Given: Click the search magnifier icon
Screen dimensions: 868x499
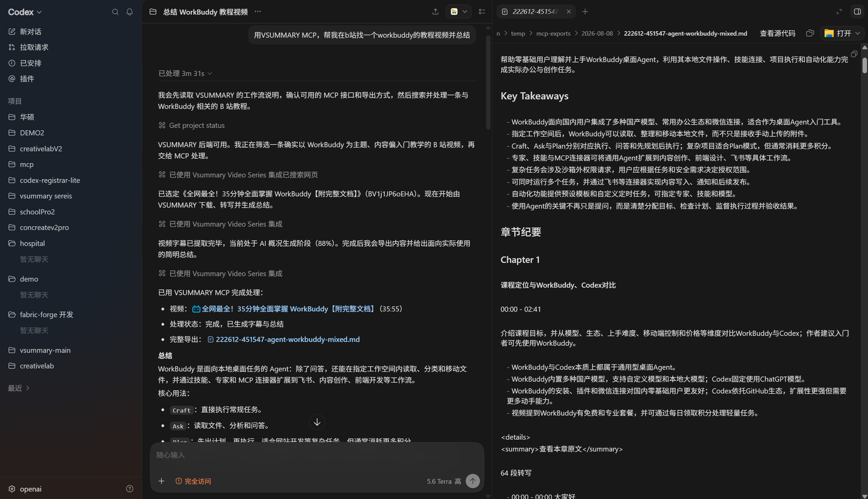Looking at the screenshot, I should [115, 12].
